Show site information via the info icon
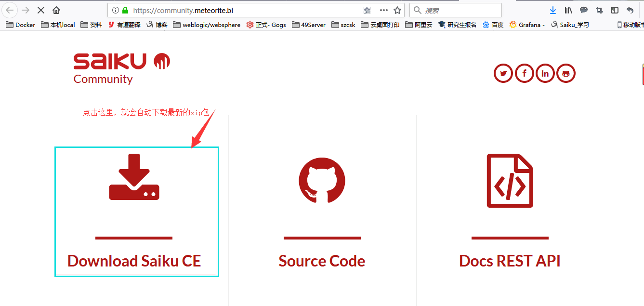The height and width of the screenshot is (306, 644). click(x=116, y=10)
